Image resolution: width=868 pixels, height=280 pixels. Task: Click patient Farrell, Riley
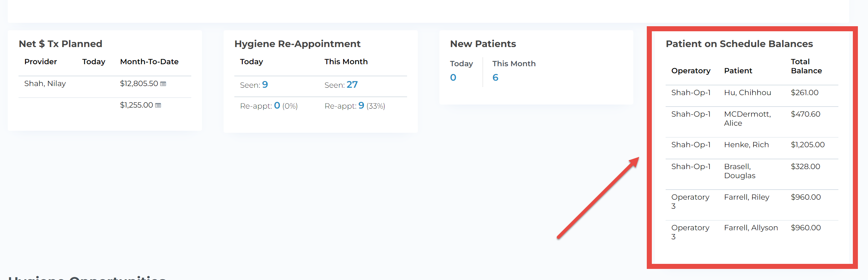(747, 197)
